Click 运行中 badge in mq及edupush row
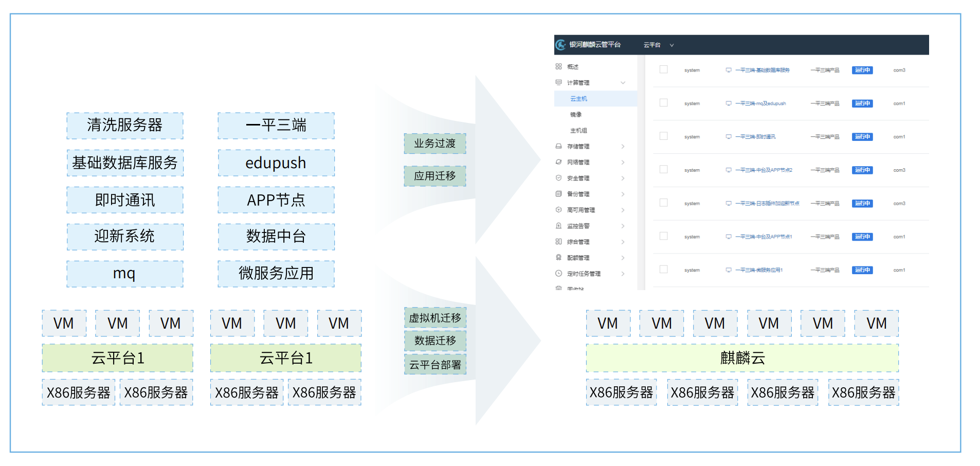The image size is (980, 466). pyautogui.click(x=862, y=103)
